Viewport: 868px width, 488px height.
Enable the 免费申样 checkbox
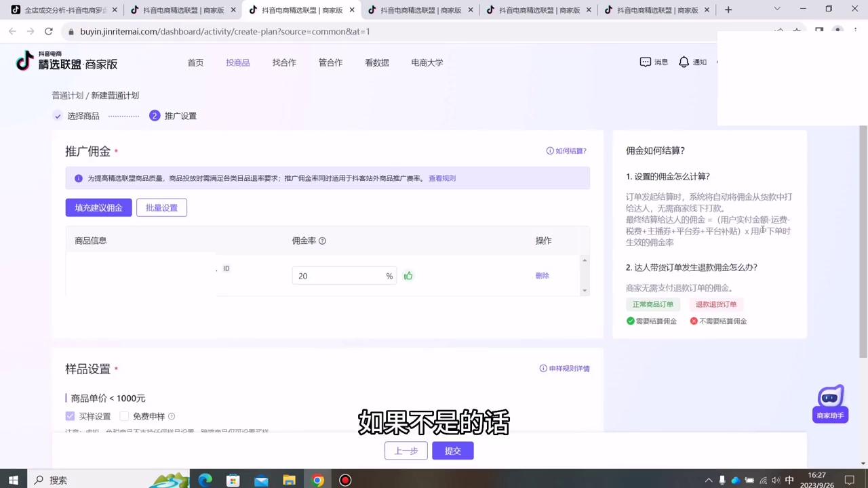(124, 416)
